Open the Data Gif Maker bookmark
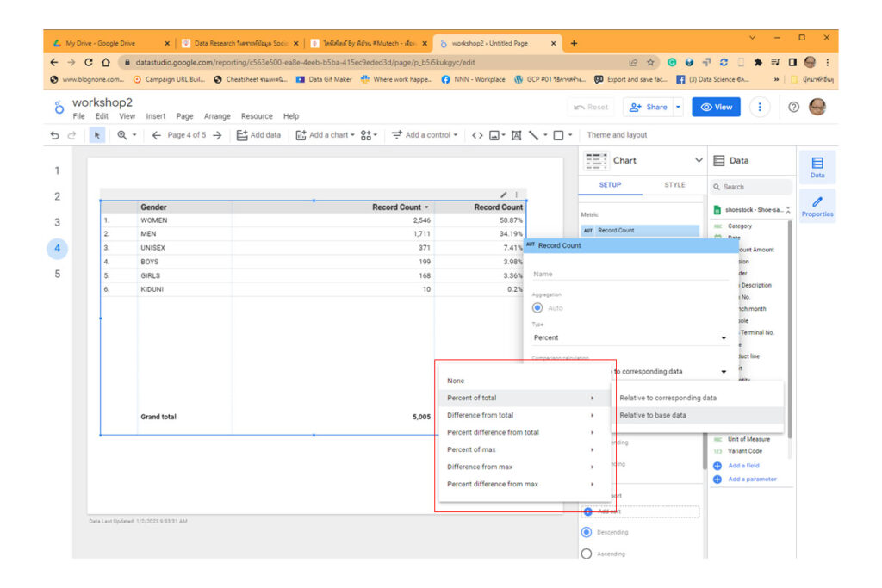This screenshot has width=882, height=588. tap(324, 80)
